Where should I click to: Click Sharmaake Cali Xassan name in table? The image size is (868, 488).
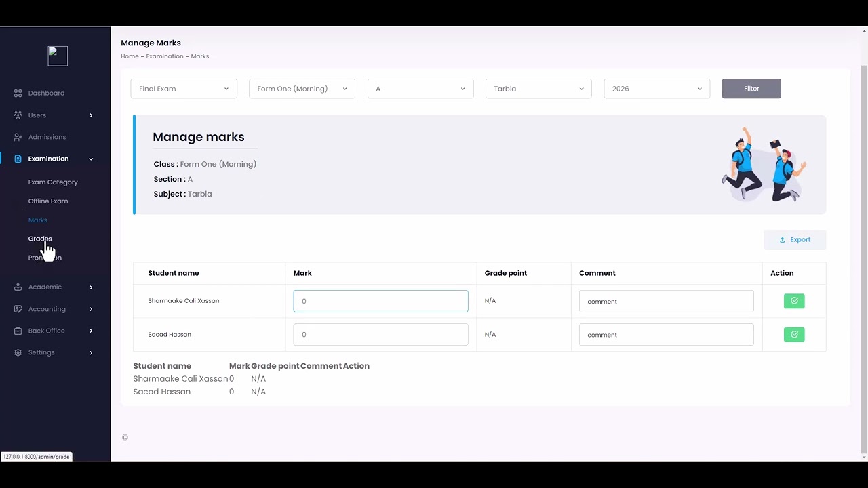point(184,301)
